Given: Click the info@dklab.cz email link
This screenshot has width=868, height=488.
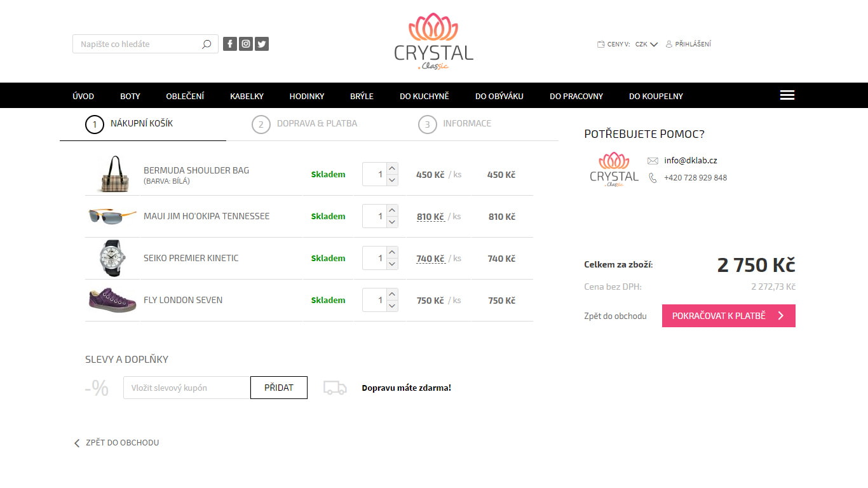Looking at the screenshot, I should pos(690,161).
